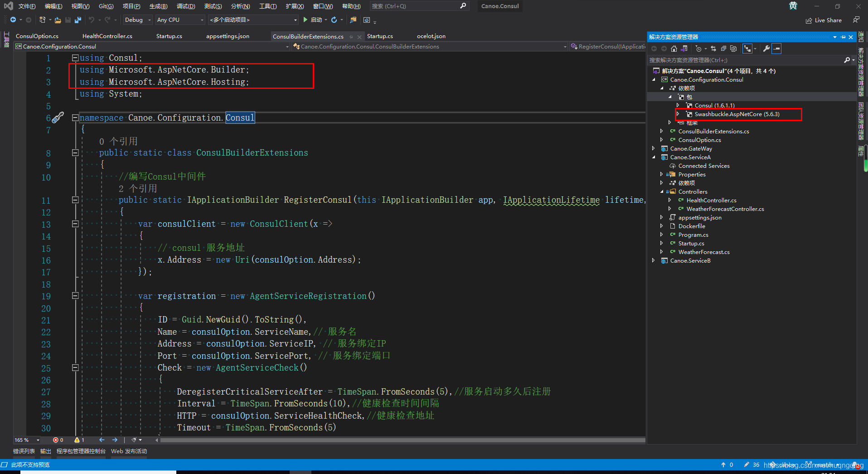Switch to the ocelot.json tab
868x474 pixels.
point(431,36)
